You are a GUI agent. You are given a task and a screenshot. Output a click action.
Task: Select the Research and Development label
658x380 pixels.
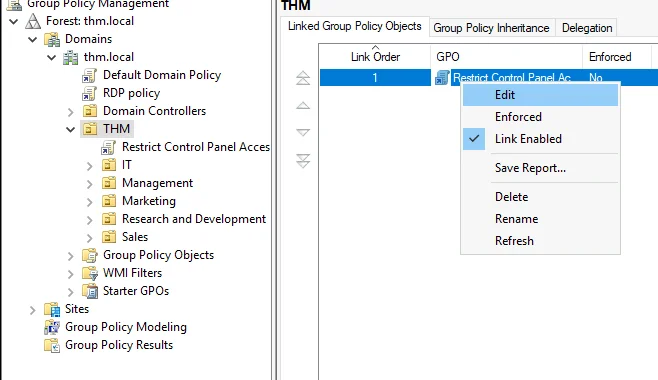[194, 219]
